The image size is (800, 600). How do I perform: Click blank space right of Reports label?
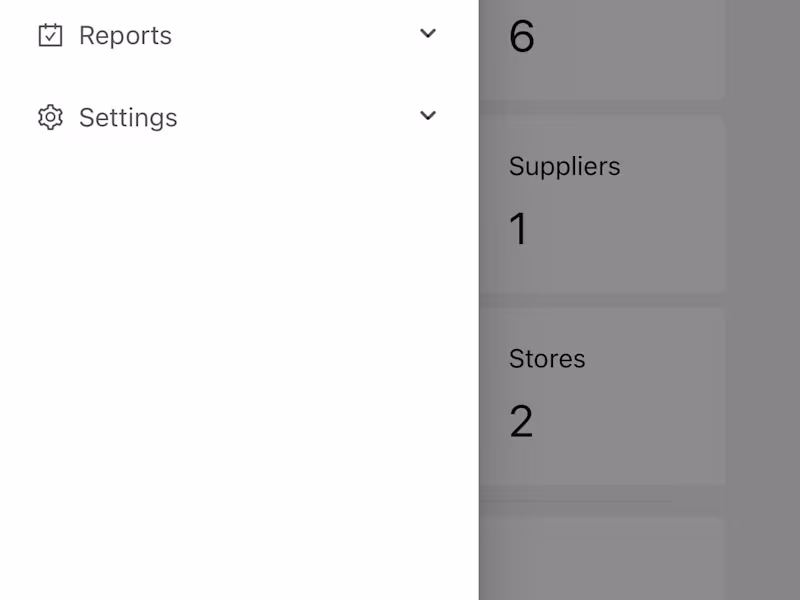click(300, 35)
